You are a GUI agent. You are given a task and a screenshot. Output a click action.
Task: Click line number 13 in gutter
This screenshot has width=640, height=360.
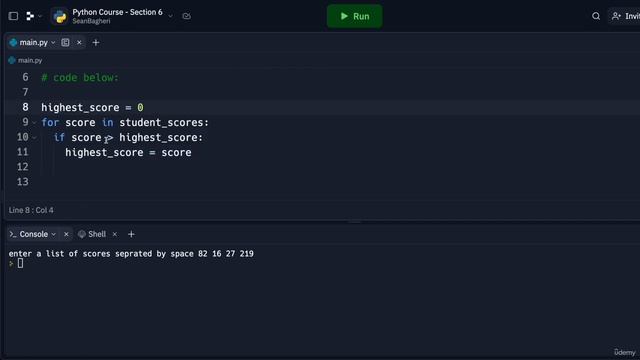click(22, 182)
